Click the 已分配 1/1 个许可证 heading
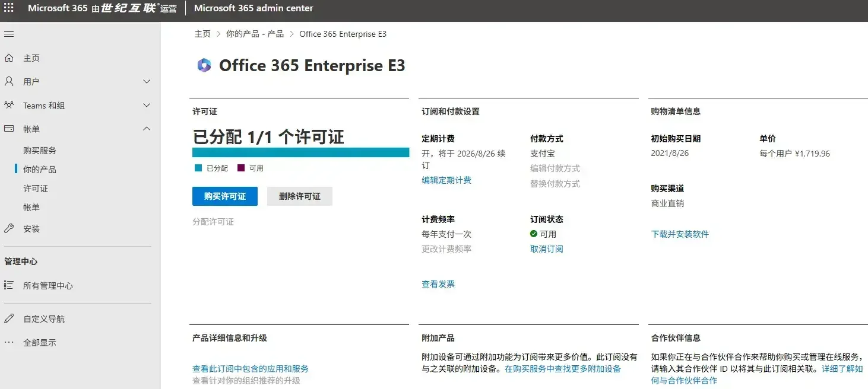Viewport: 868px width, 389px height. click(x=268, y=137)
